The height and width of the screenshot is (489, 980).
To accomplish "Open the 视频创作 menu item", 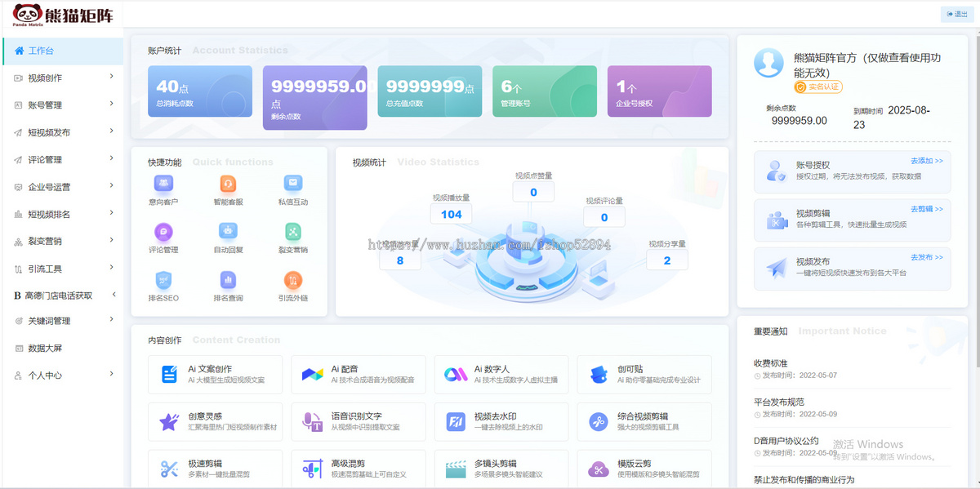I will point(63,78).
